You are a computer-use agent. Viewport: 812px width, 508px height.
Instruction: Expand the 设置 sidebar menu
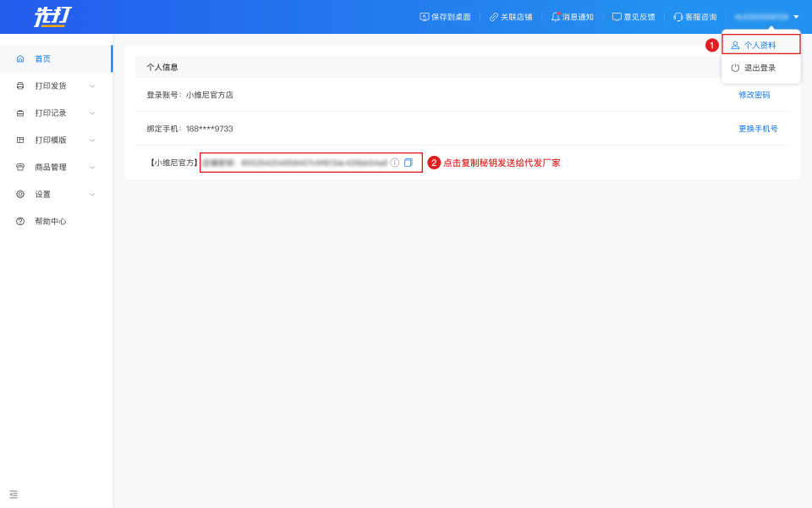[56, 194]
